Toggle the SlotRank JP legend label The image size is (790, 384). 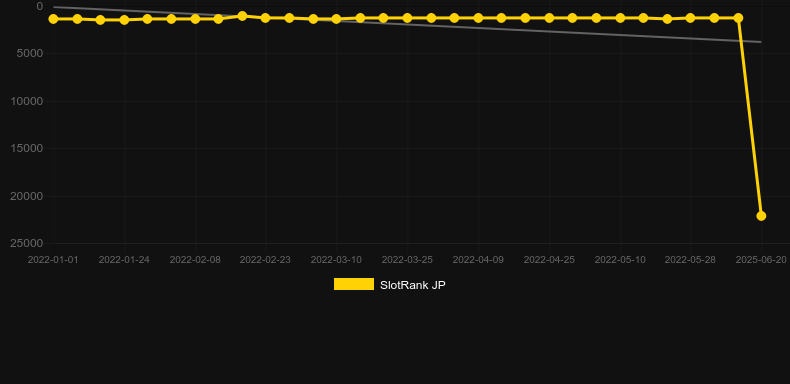tap(413, 285)
